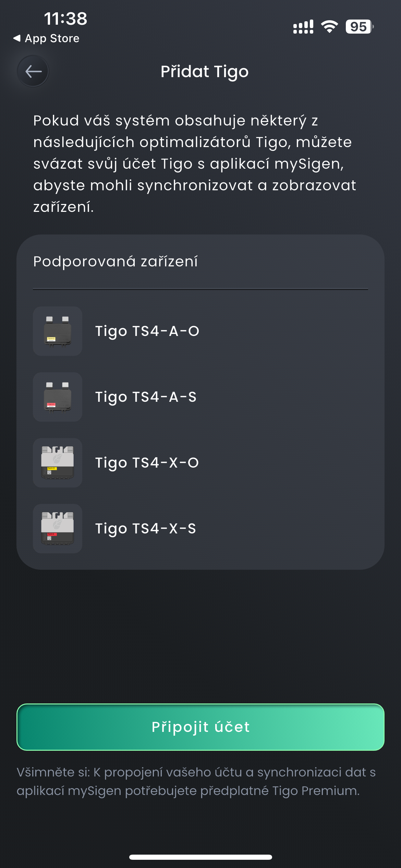Tap the Tigo TS4-X-O label
The image size is (401, 868).
coord(147,463)
